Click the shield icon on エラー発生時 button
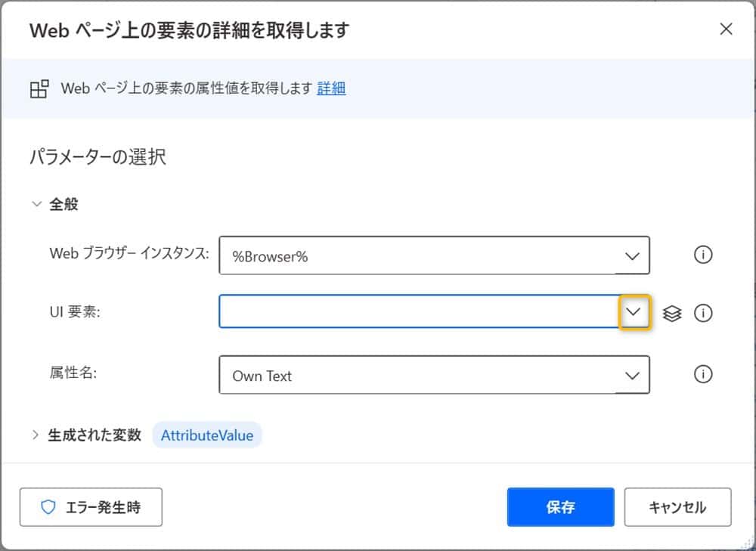This screenshot has height=551, width=756. (x=48, y=507)
